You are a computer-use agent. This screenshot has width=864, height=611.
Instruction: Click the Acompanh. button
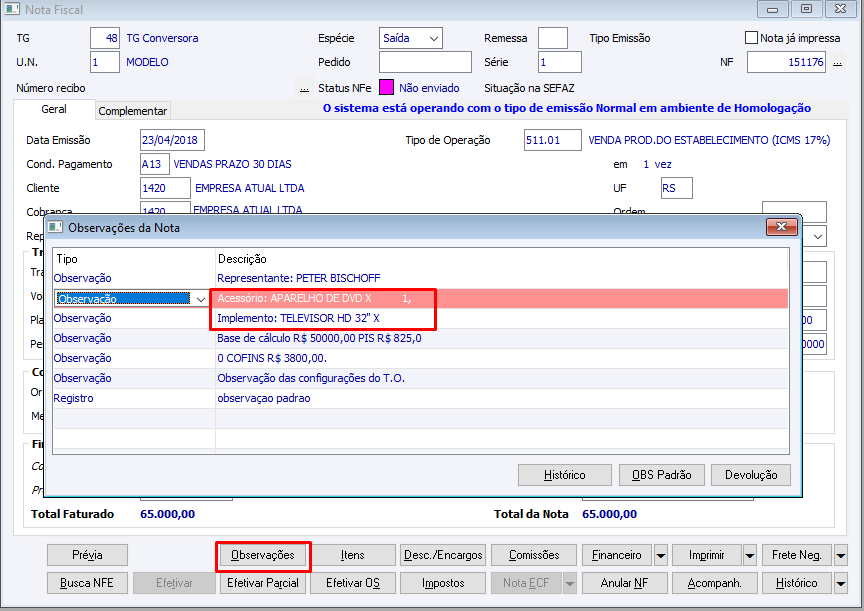715,583
